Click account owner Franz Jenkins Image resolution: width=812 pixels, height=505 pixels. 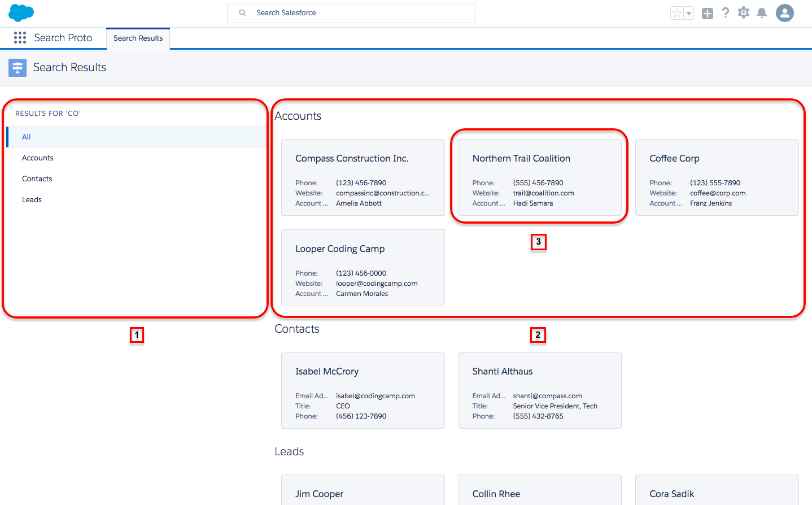[711, 203]
